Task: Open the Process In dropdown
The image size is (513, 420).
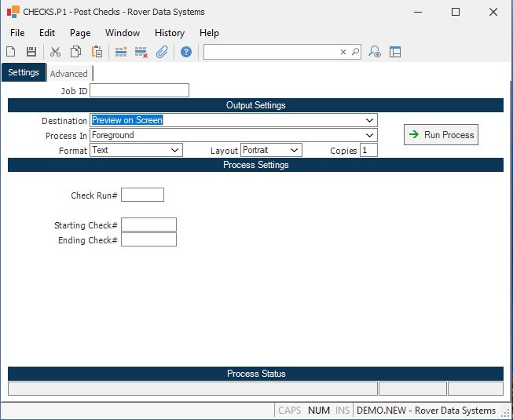Action: (x=369, y=135)
